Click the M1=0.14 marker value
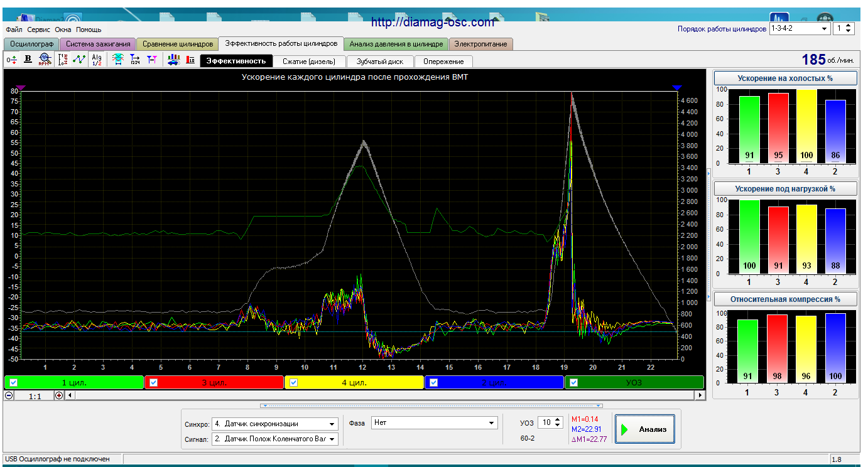The image size is (868, 467). 585,419
